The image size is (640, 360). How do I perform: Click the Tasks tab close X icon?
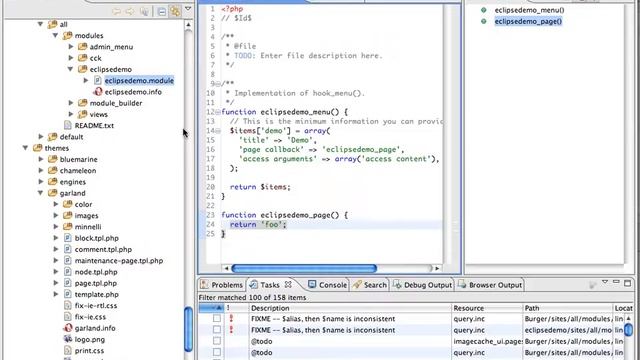point(288,284)
